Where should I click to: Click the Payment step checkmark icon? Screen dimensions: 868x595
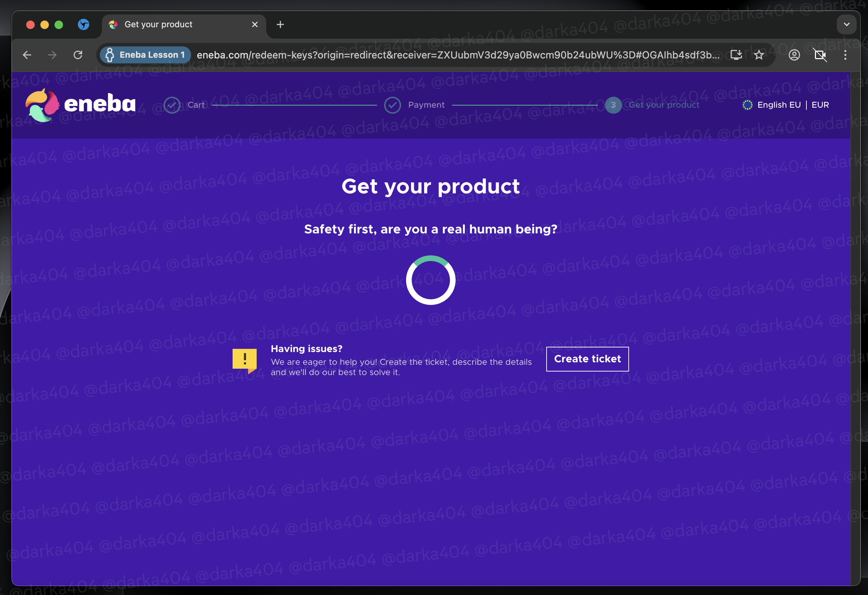pyautogui.click(x=393, y=105)
